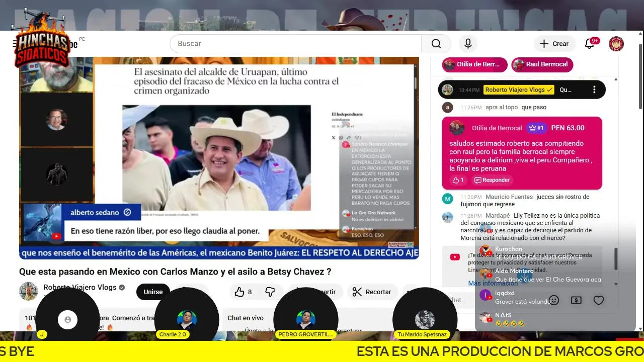The height and width of the screenshot is (362, 644).
Task: Click the second guest avatar in video
Action: (x=56, y=119)
